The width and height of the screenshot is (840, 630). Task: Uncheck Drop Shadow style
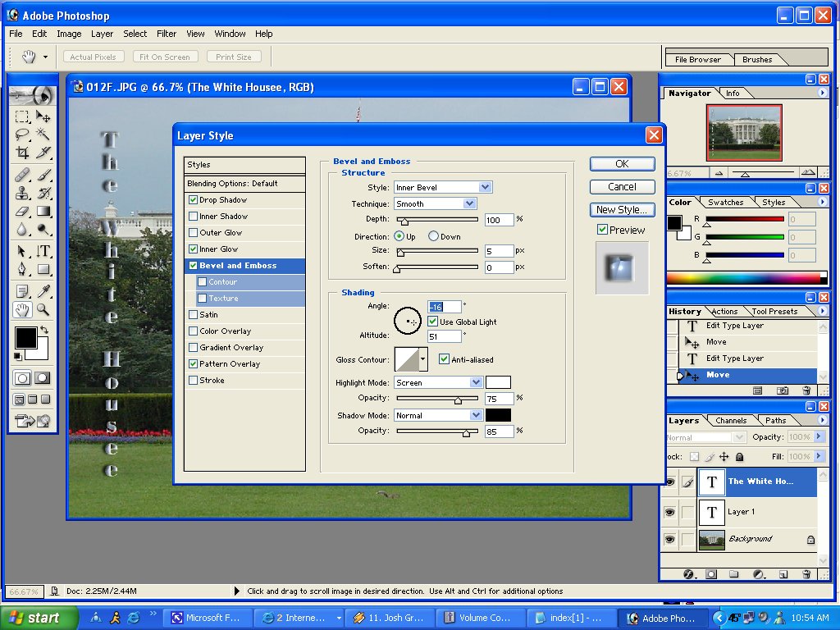coord(194,200)
